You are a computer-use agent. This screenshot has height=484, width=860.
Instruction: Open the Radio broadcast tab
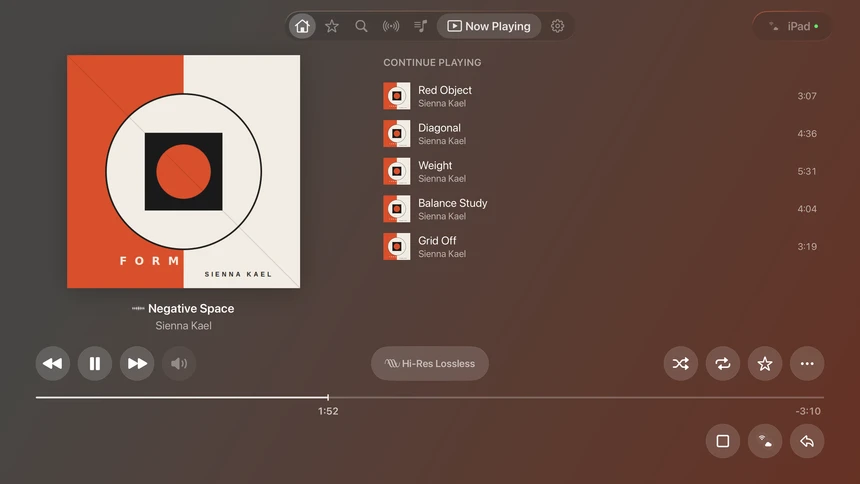pyautogui.click(x=391, y=26)
